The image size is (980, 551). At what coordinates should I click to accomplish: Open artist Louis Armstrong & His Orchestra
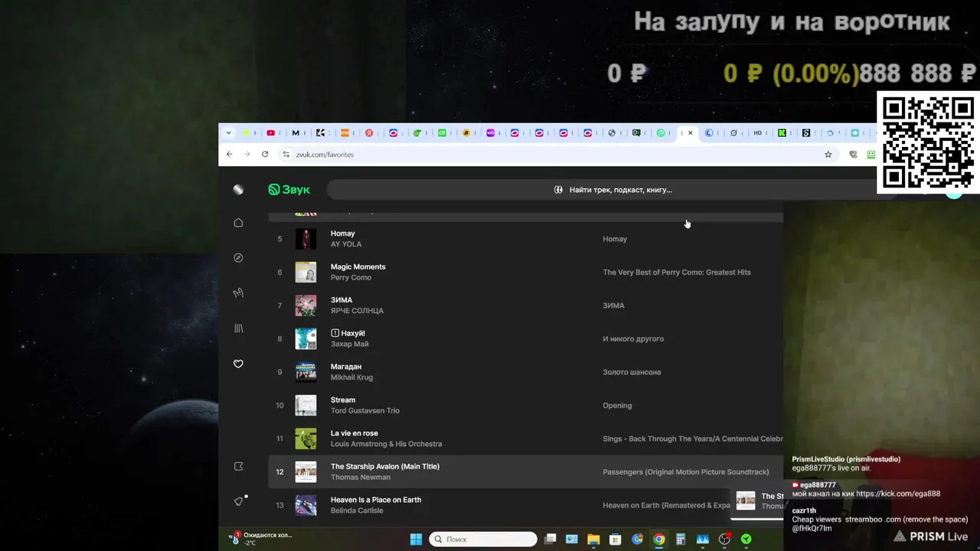386,444
